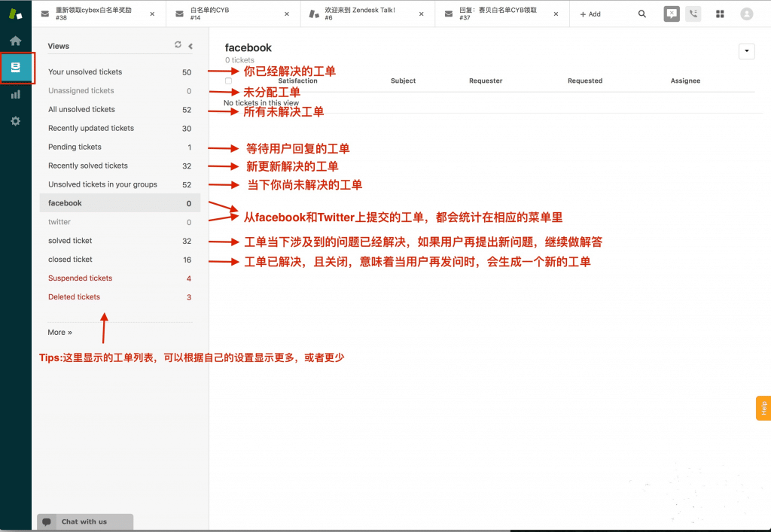Sort by the Assignee column header
Viewport: 771px width, 532px height.
point(685,81)
